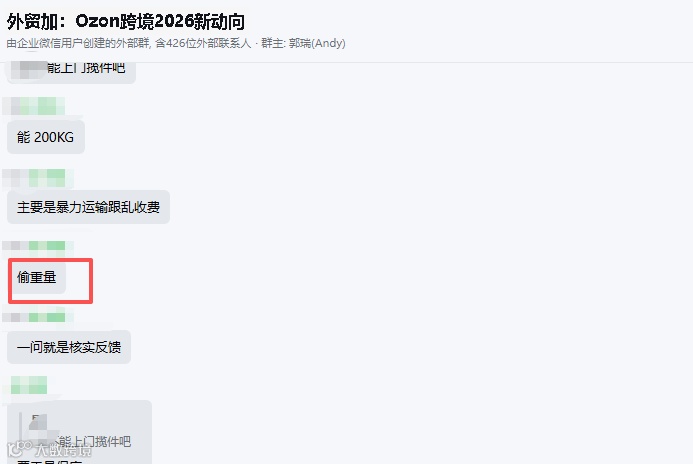Click blurred sender name above 一问就是核实反馈

(x=38, y=317)
